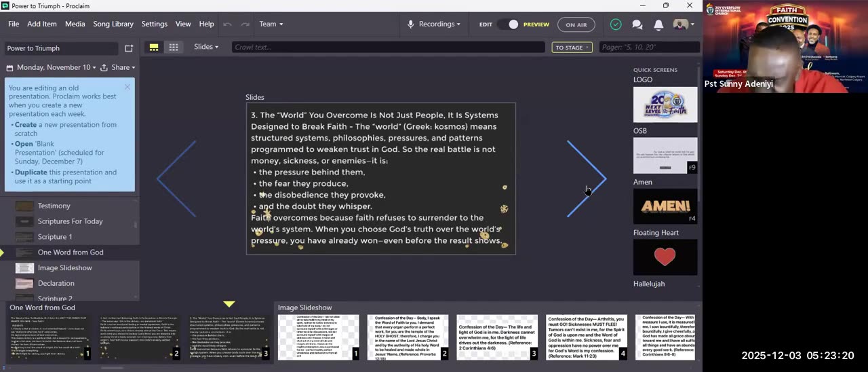Select the Image Slideshow item in list

(x=65, y=268)
